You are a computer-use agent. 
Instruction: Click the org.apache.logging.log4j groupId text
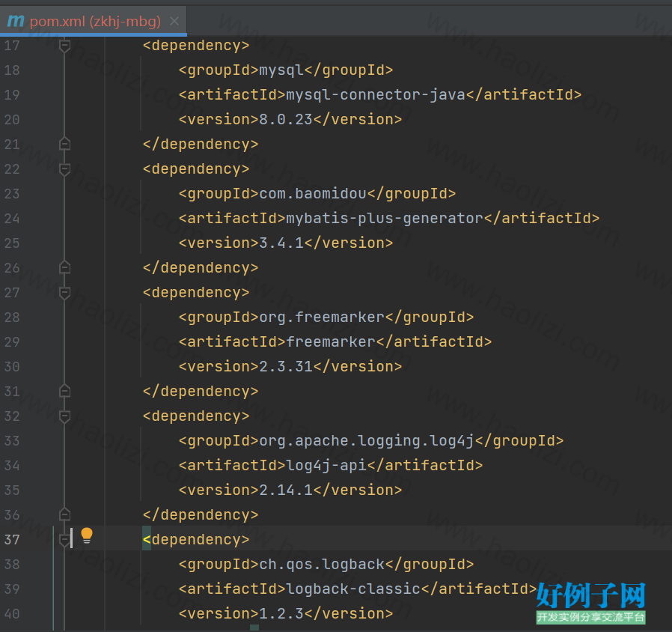pos(367,440)
